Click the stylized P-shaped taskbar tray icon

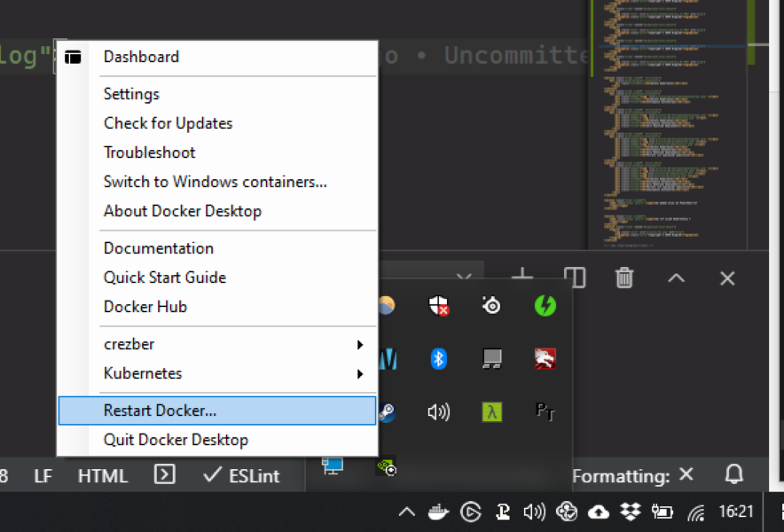point(503,512)
